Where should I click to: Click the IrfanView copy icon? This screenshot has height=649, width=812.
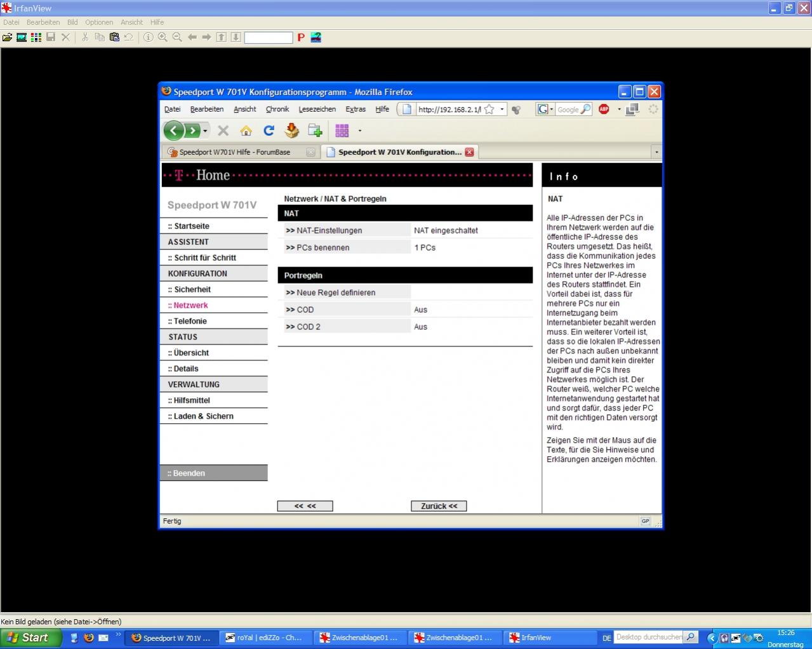100,37
